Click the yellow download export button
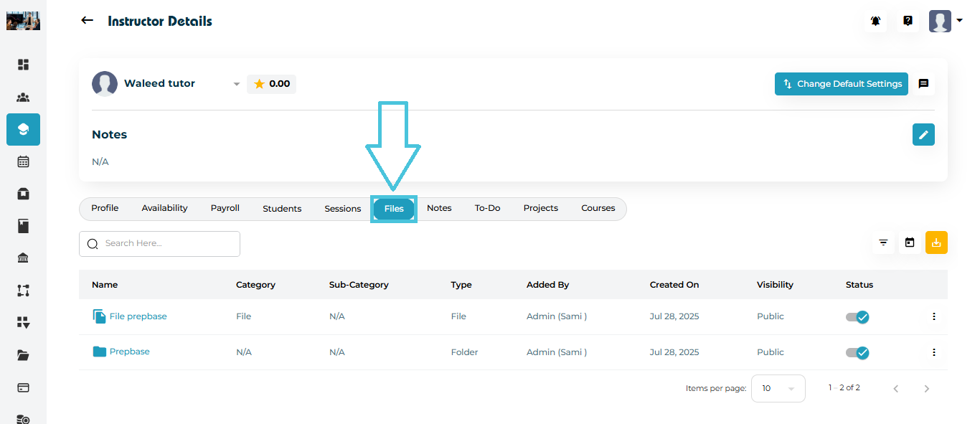The width and height of the screenshot is (980, 424). pyautogui.click(x=936, y=242)
